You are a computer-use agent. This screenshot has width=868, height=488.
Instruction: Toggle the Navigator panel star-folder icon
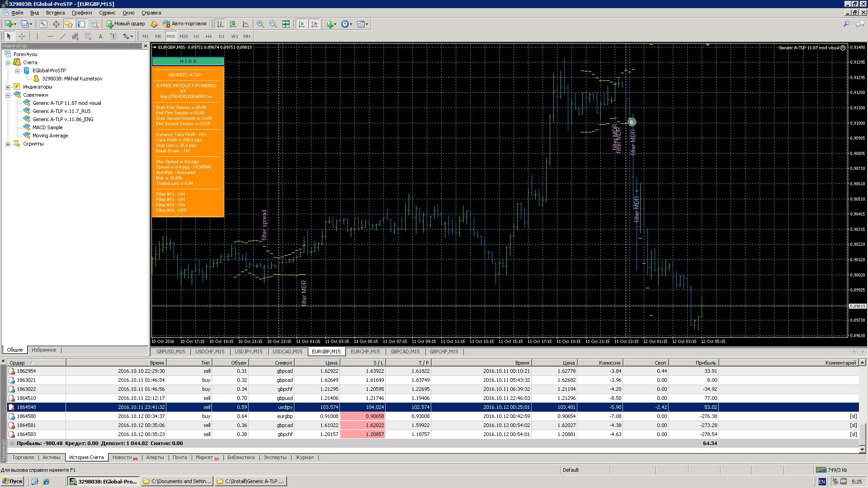pos(69,24)
